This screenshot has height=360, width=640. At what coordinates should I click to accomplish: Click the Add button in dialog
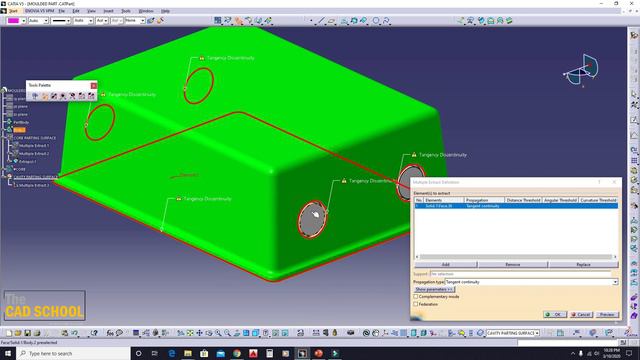click(446, 264)
